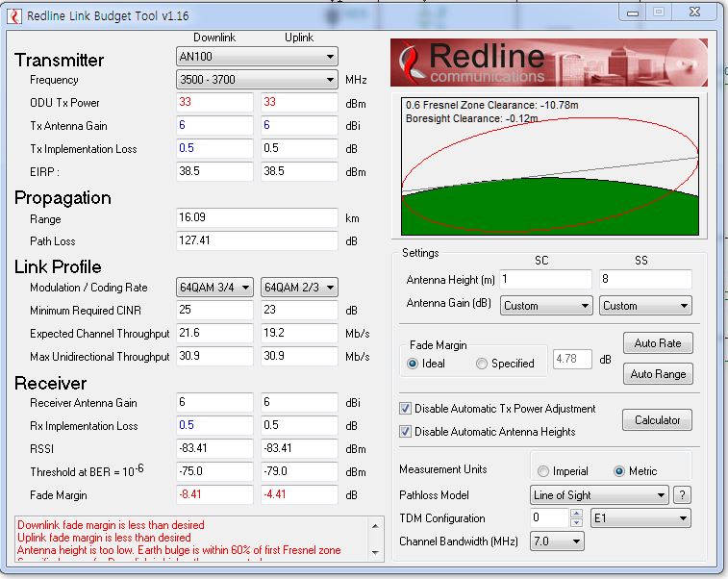Click the Range input field
The height and width of the screenshot is (579, 728).
(x=257, y=218)
